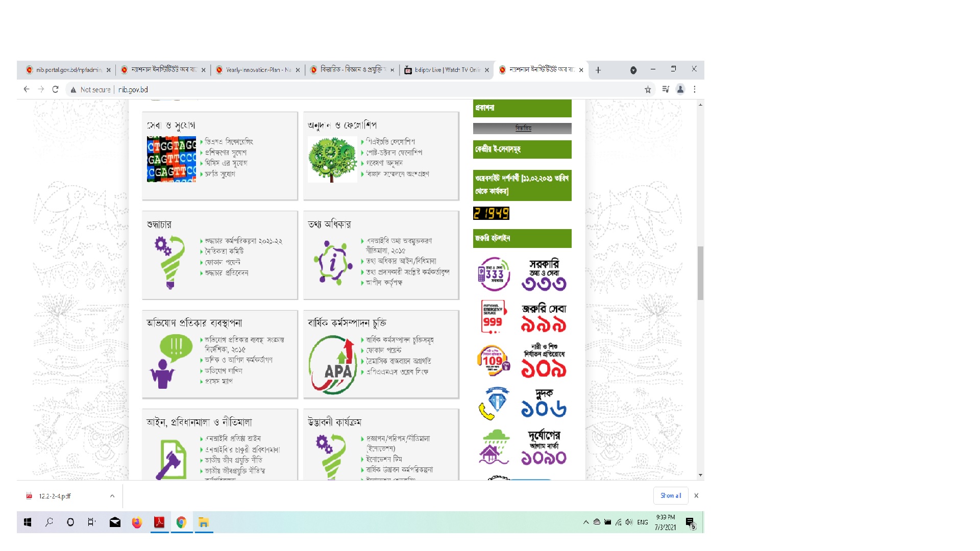Open the Chrome profile avatar icon
The height and width of the screenshot is (551, 980).
click(680, 90)
